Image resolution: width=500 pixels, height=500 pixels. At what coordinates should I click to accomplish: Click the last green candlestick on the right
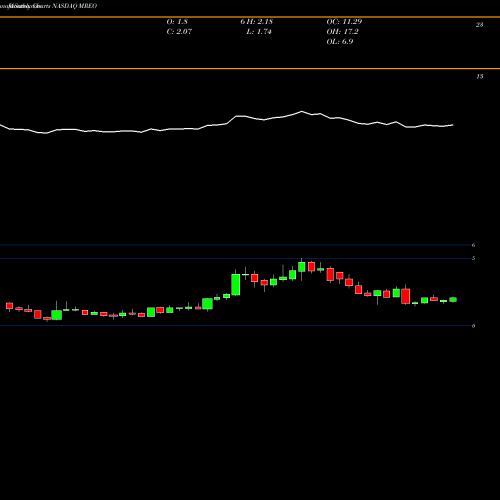pyautogui.click(x=453, y=299)
